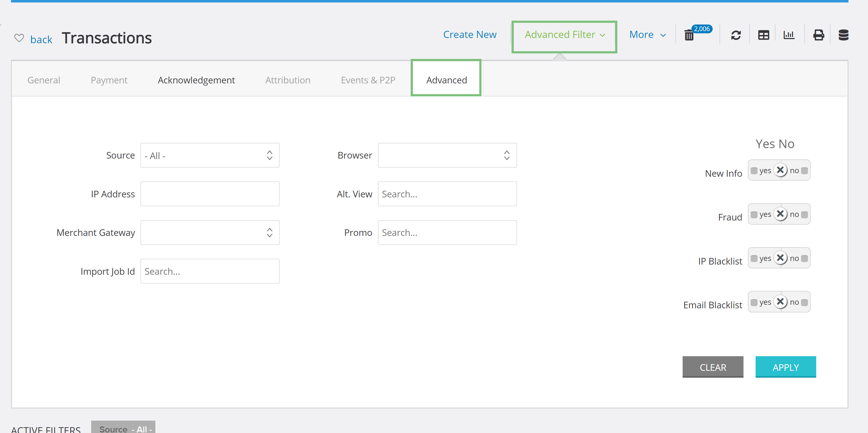
Task: Expand the More menu
Action: tap(647, 35)
